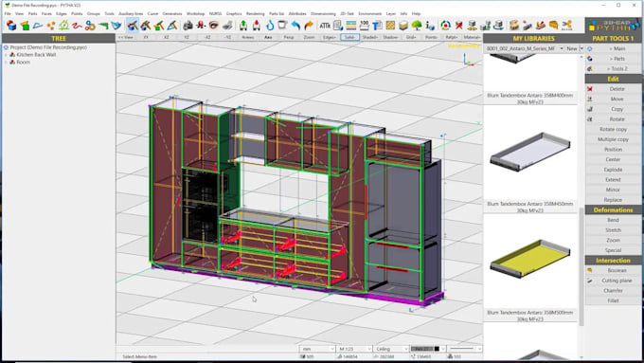Click the red squiggle curve icon

pos(77,26)
